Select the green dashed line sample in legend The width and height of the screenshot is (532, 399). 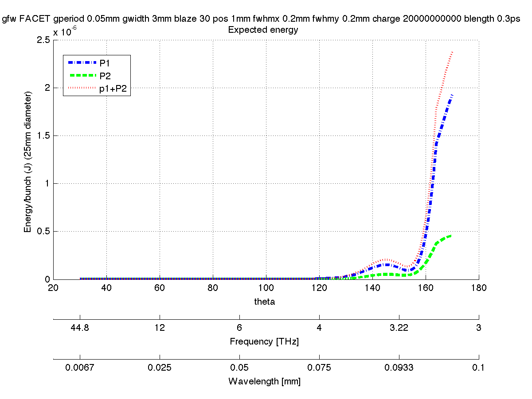pos(82,76)
